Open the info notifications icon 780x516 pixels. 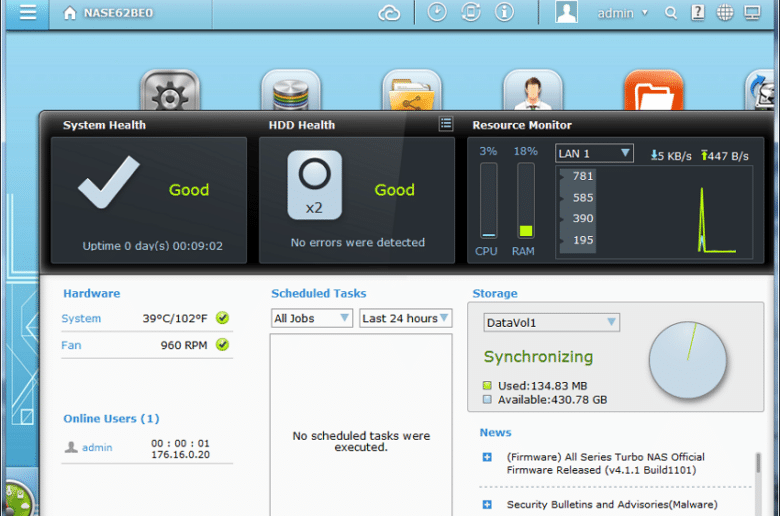point(504,12)
